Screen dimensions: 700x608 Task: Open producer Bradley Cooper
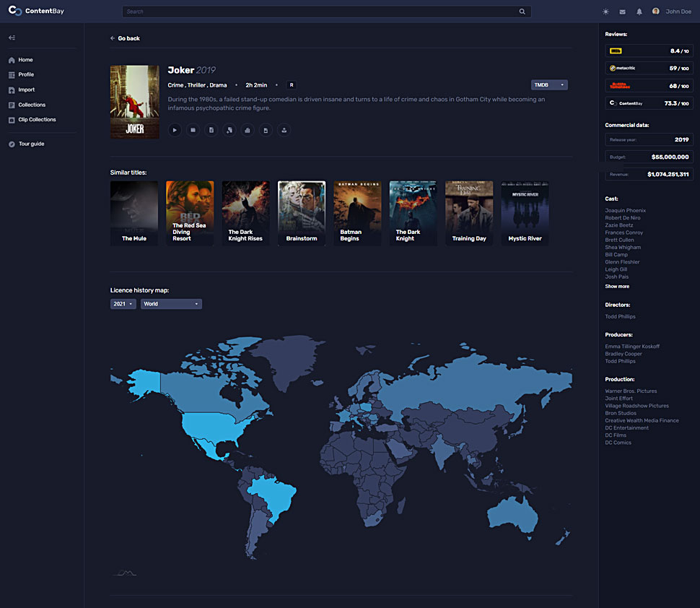624,354
